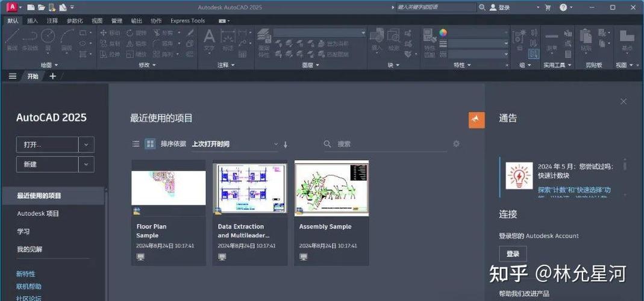Open the 视图 ribbon tab
Screen dimensions: 644x301
tap(97, 20)
